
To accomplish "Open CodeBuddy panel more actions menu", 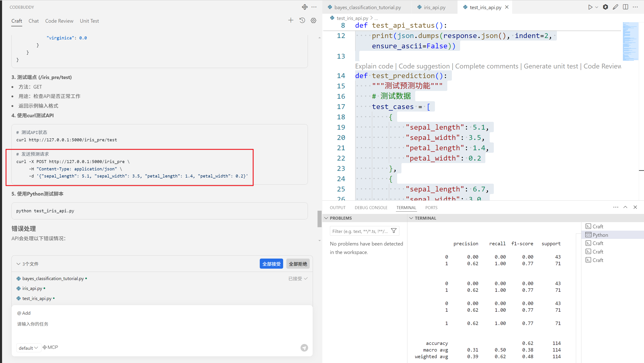I will 314,7.
